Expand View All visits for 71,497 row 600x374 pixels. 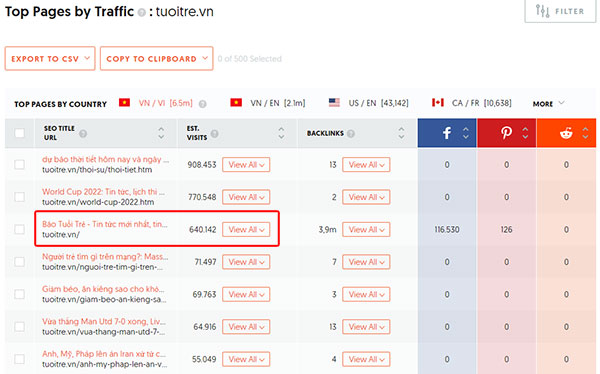tap(246, 262)
